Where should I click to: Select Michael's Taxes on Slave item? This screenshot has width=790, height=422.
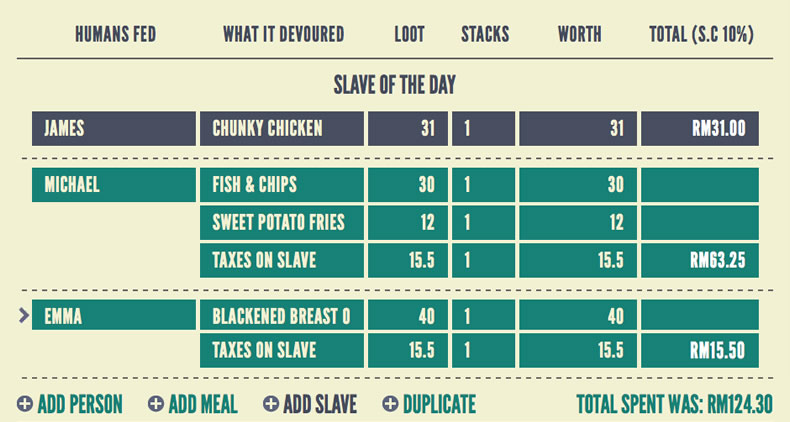click(282, 260)
